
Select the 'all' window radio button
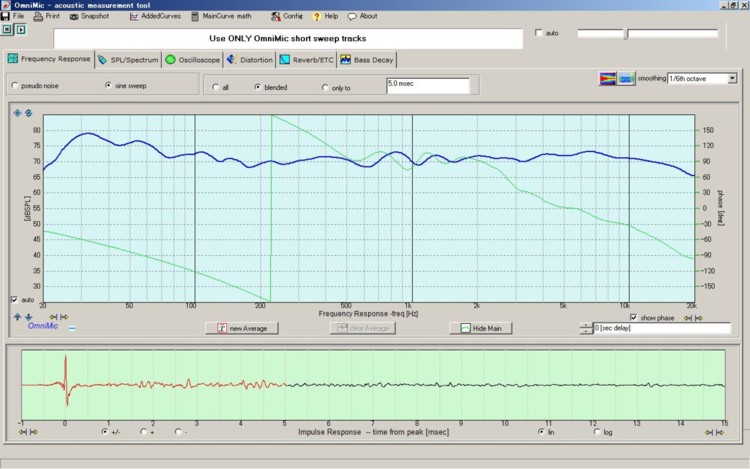pos(216,87)
